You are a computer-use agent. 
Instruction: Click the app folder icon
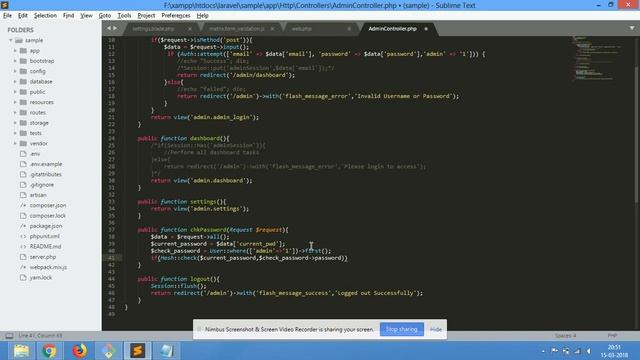[23, 51]
